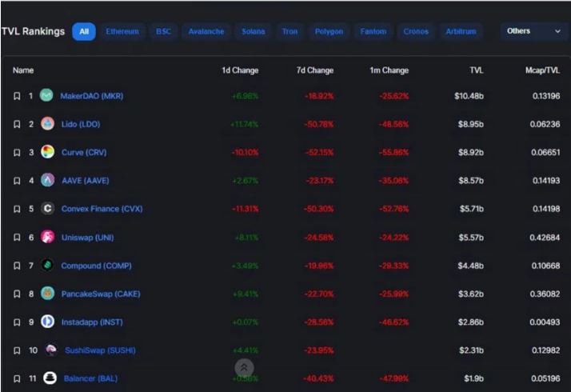Sort by the Name column header
Viewport: 571px width, 392px height.
click(x=23, y=70)
